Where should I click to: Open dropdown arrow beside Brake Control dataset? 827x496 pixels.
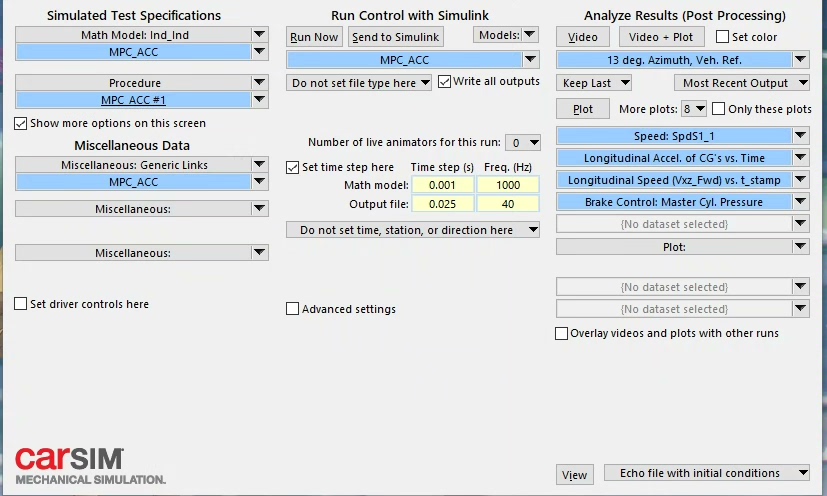coord(801,202)
